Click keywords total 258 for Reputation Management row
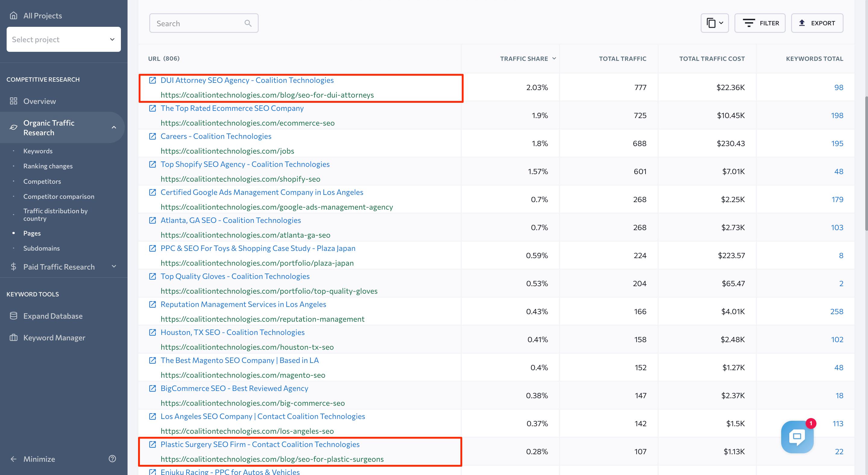 pos(837,311)
